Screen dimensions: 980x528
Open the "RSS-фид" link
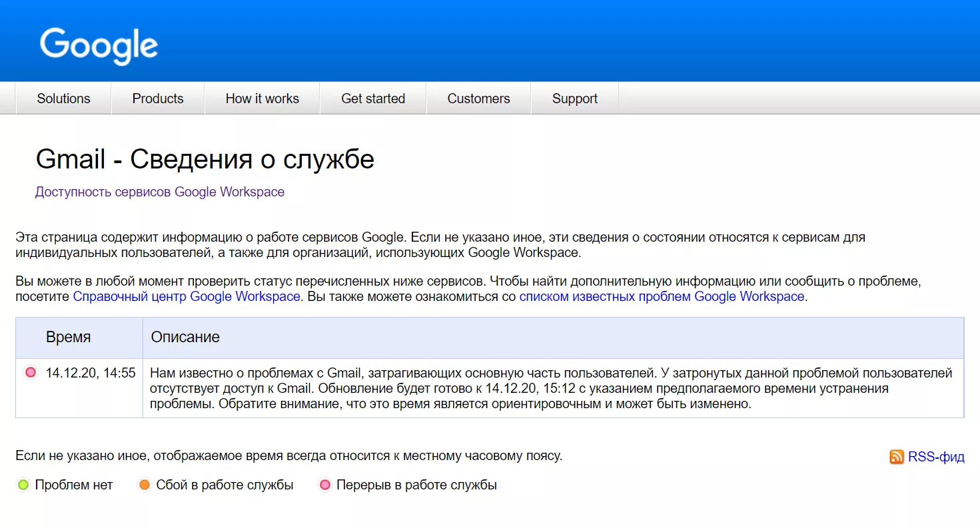point(936,457)
